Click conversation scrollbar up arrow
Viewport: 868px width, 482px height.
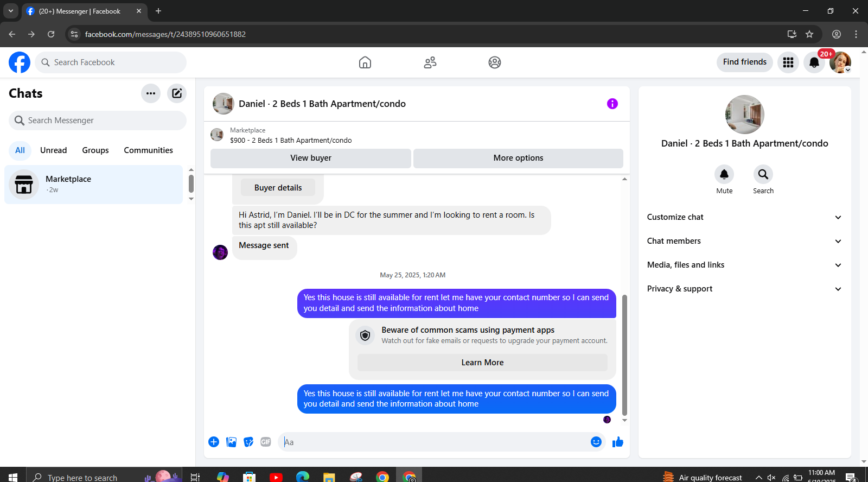[624, 179]
